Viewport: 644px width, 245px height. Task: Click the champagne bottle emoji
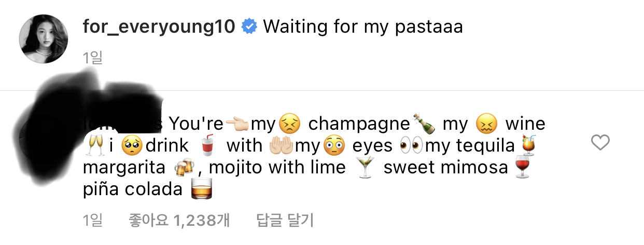(424, 124)
